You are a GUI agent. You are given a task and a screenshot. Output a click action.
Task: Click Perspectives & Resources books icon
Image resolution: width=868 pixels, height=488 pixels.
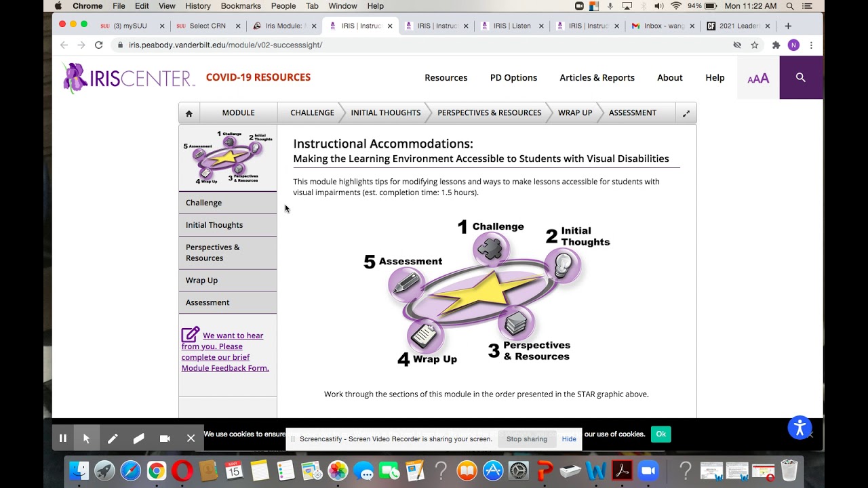coord(515,323)
